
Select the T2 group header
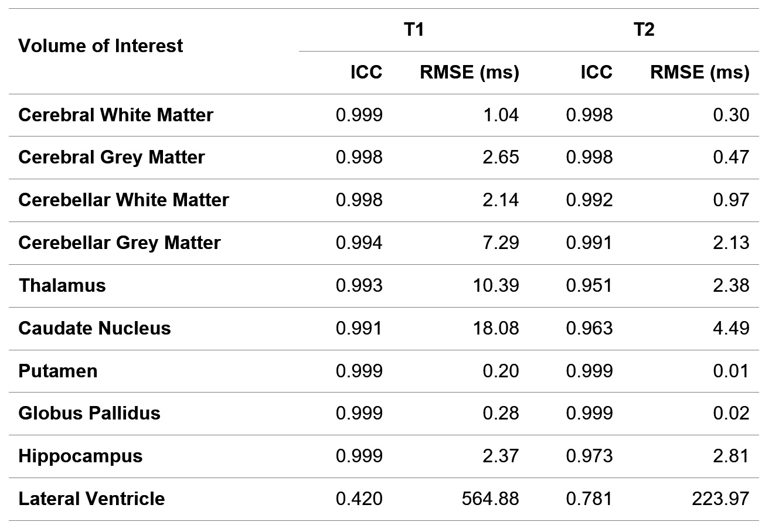pyautogui.click(x=644, y=29)
